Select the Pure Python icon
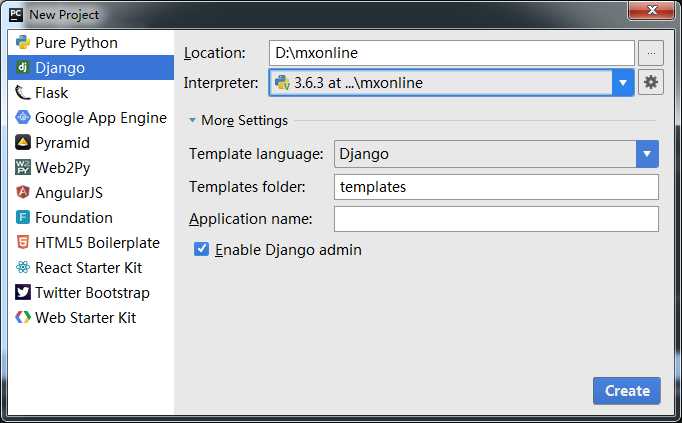 pos(23,42)
